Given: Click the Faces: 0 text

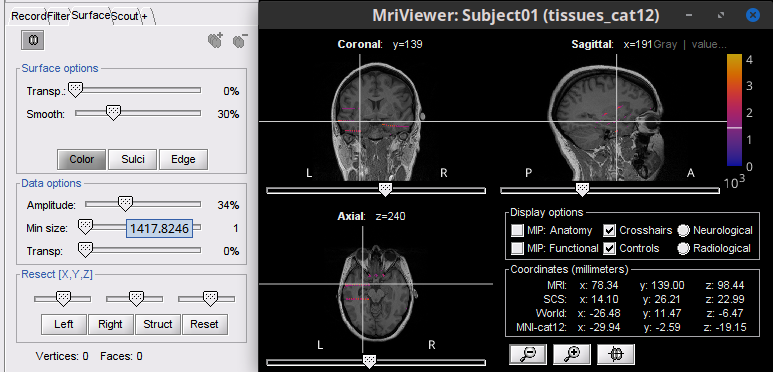Looking at the screenshot, I should (121, 356).
